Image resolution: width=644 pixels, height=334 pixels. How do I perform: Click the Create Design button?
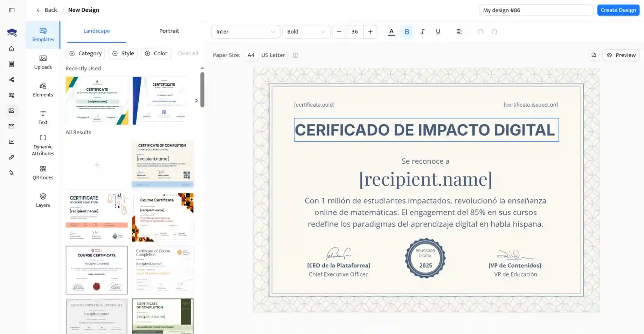click(x=618, y=10)
